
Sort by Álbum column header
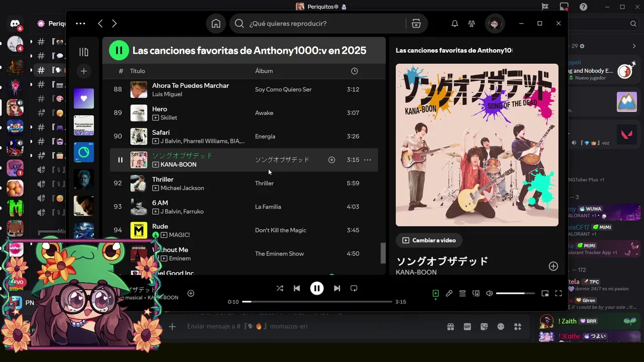click(x=264, y=71)
